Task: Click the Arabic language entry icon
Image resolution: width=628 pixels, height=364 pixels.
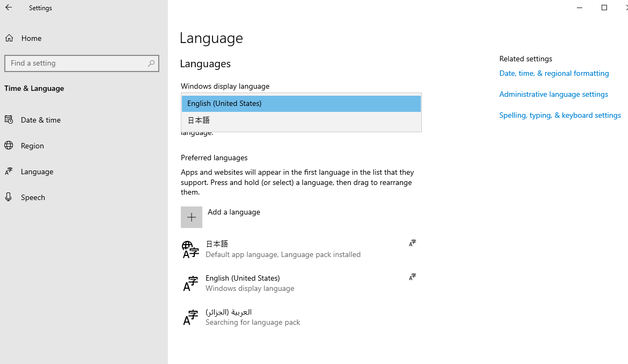Action: (190, 317)
